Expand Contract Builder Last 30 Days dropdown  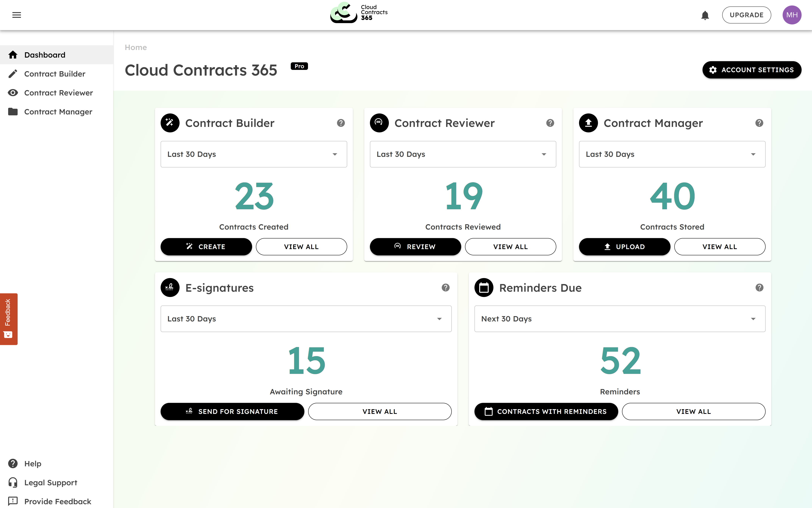[x=254, y=154]
